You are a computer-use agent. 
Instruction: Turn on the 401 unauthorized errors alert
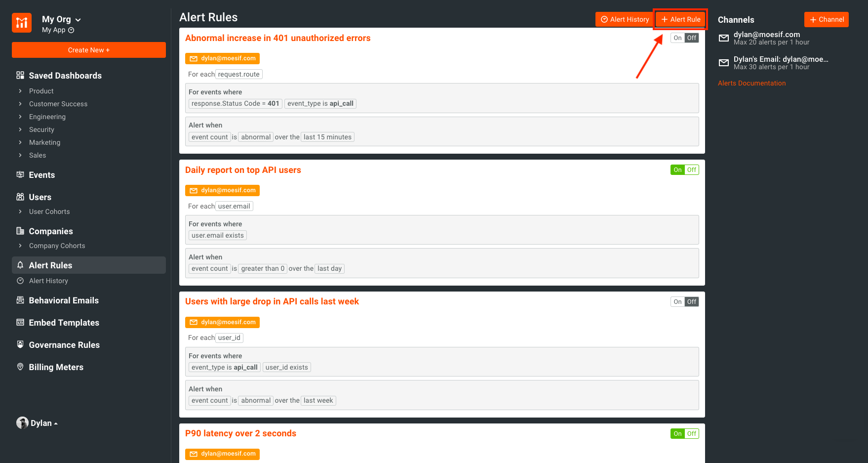tap(677, 38)
